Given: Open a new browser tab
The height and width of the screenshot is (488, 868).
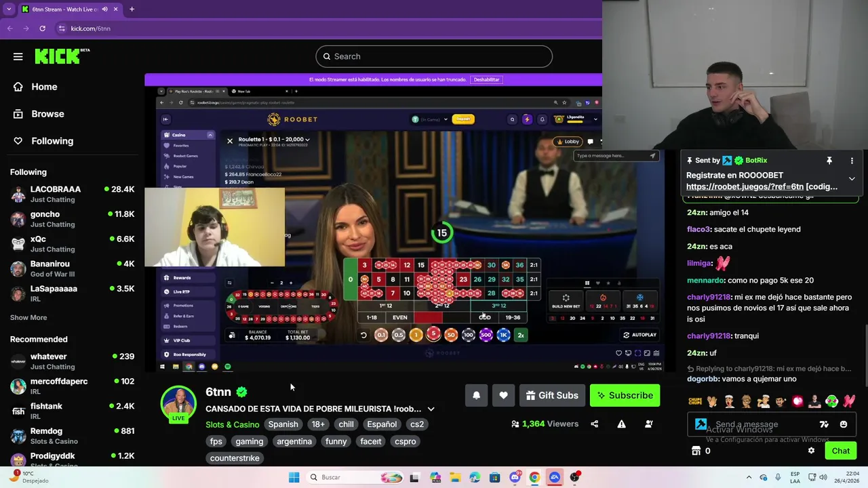Looking at the screenshot, I should 132,9.
